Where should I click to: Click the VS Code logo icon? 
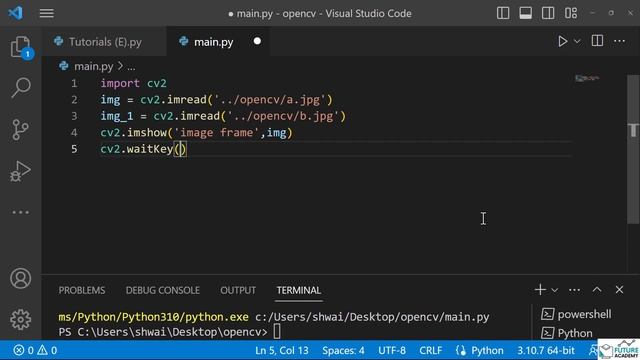click(x=16, y=13)
